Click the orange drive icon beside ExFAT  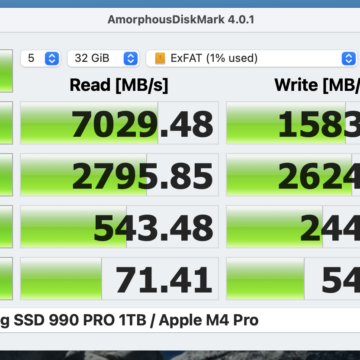tap(160, 59)
